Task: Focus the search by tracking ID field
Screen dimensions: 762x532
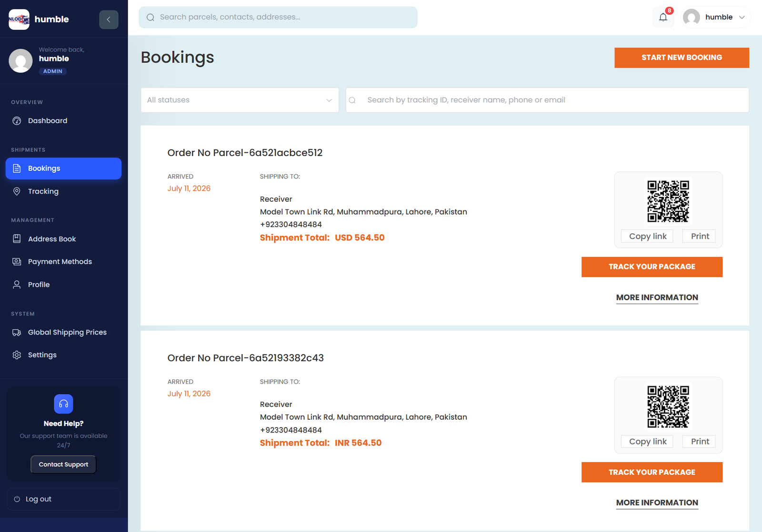Action: coord(547,100)
